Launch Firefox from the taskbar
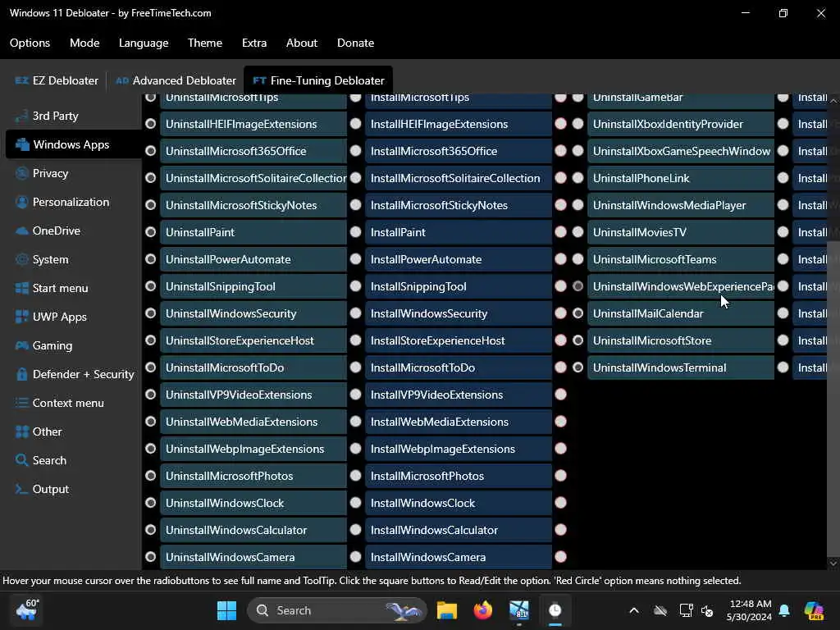Screen dimensions: 840x630 [x=483, y=610]
